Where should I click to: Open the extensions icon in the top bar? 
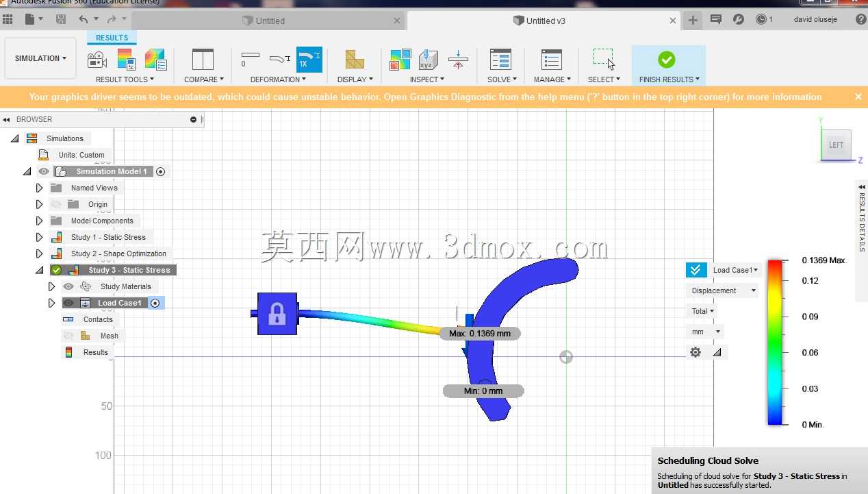coord(739,19)
